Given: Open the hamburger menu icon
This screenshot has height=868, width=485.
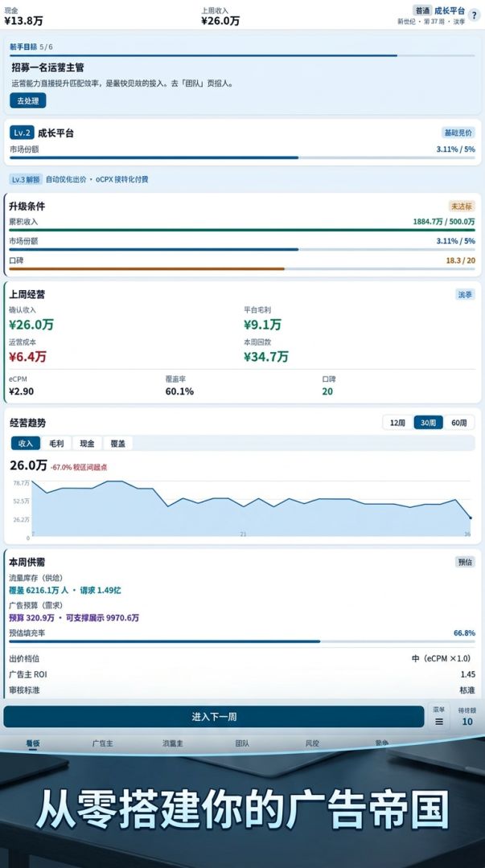Looking at the screenshot, I should tap(439, 721).
